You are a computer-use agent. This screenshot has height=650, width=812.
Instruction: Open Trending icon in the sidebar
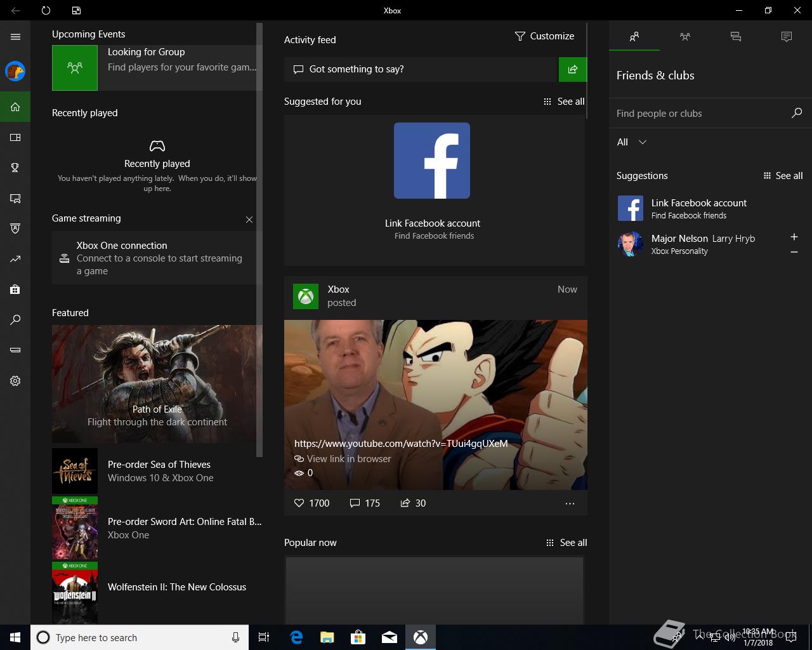15,259
